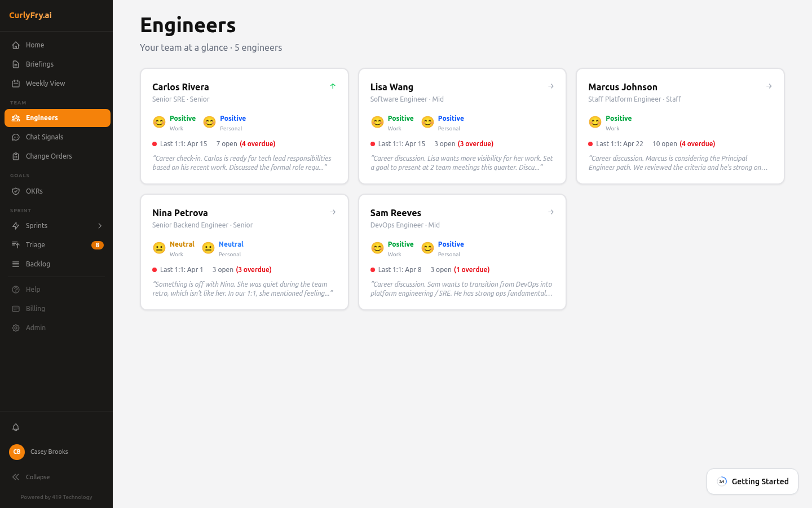Image resolution: width=812 pixels, height=508 pixels.
Task: Click Marcus Johnson's 'Positive' Work label
Action: pyautogui.click(x=619, y=119)
